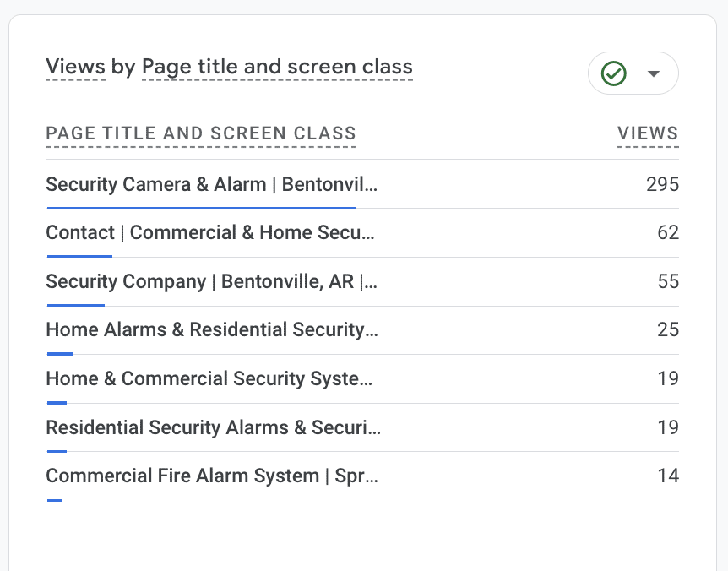Image resolution: width=728 pixels, height=571 pixels.
Task: Click the "Views" metric in the card title
Action: [76, 67]
